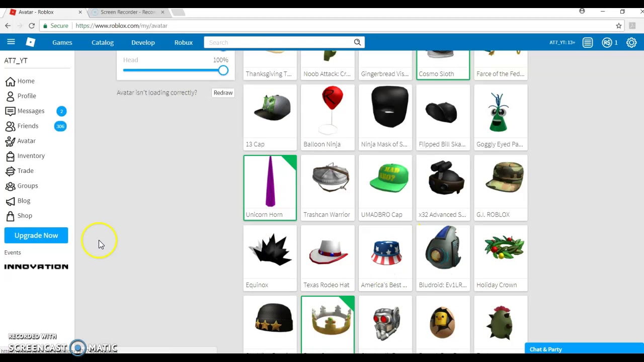Open Inventory in the sidebar
644x362 pixels.
point(25,156)
